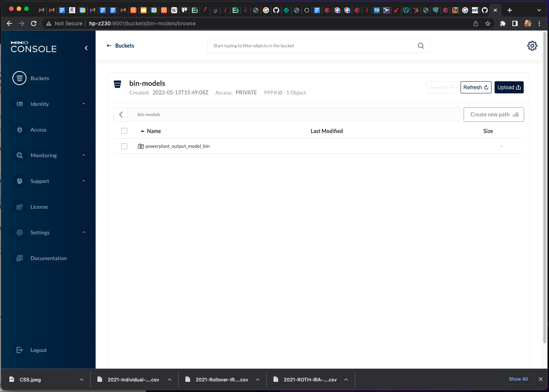Click the License icon in sidebar

(20, 207)
